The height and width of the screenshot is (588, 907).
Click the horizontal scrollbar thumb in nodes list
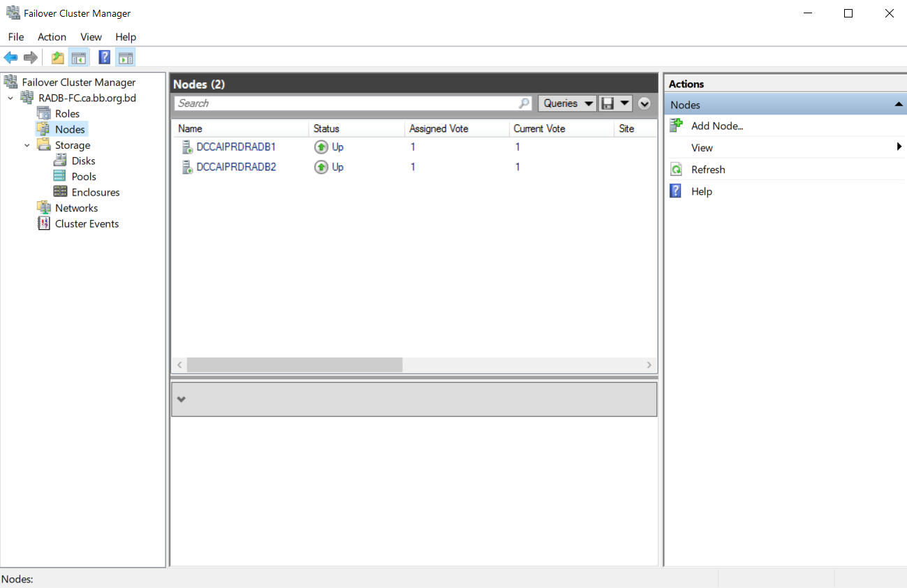(295, 365)
